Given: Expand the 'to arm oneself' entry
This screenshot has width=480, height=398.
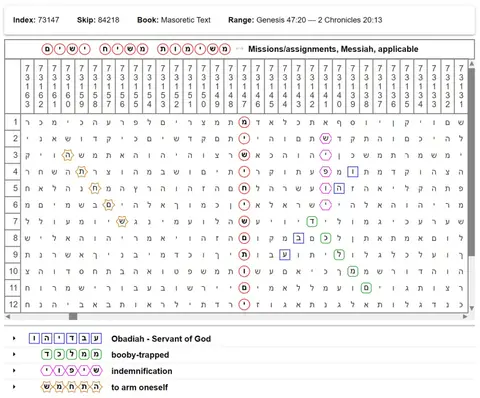Looking at the screenshot, I should [x=14, y=387].
